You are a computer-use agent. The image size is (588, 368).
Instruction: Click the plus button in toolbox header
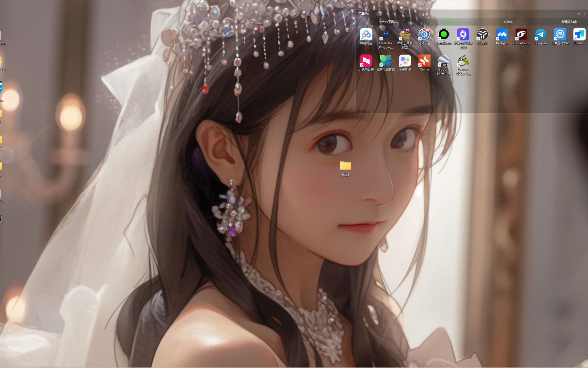585,14
